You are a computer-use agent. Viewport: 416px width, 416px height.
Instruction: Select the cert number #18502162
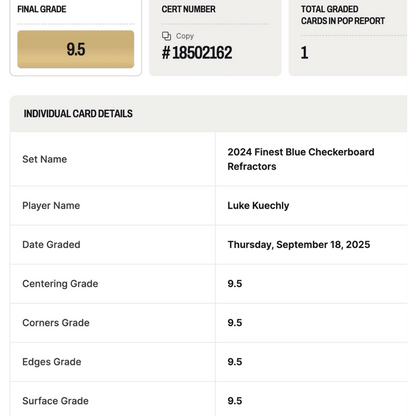point(197,53)
